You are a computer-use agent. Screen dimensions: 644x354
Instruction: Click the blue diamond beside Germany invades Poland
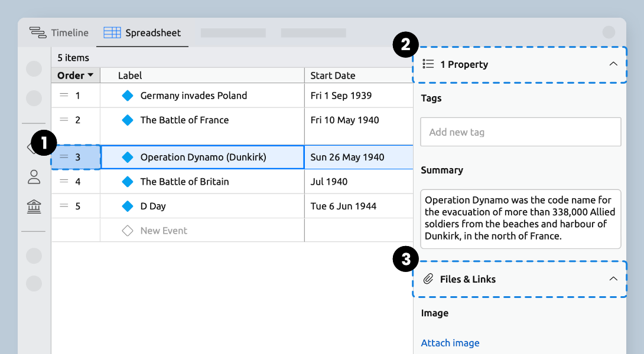(x=128, y=96)
